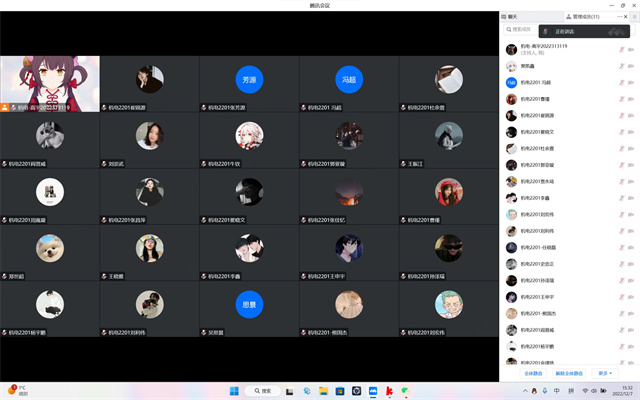Click the weather widget on taskbar

point(16,390)
